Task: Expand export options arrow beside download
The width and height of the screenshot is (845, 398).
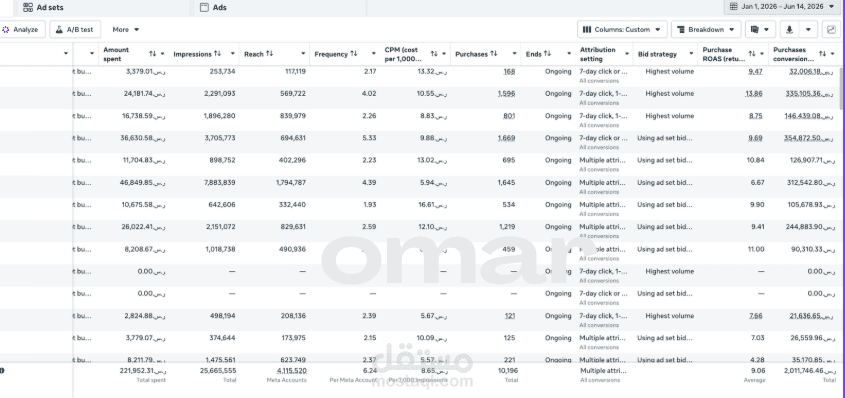Action: point(808,30)
